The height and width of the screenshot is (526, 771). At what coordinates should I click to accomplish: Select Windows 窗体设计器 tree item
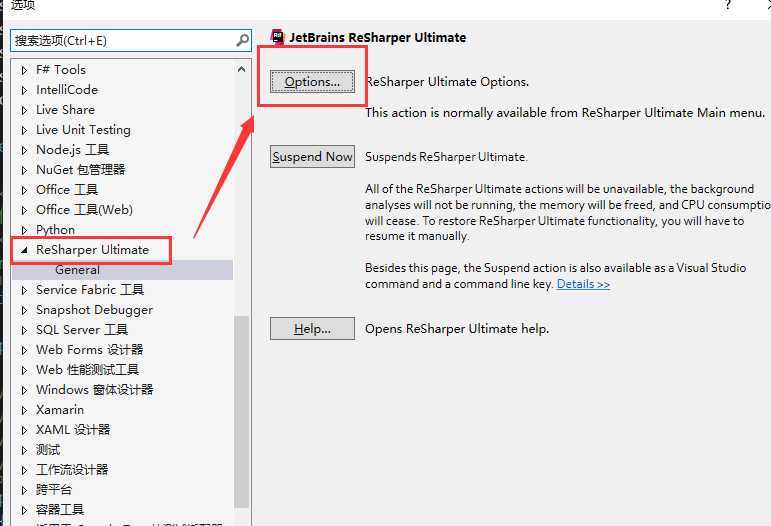[x=94, y=390]
